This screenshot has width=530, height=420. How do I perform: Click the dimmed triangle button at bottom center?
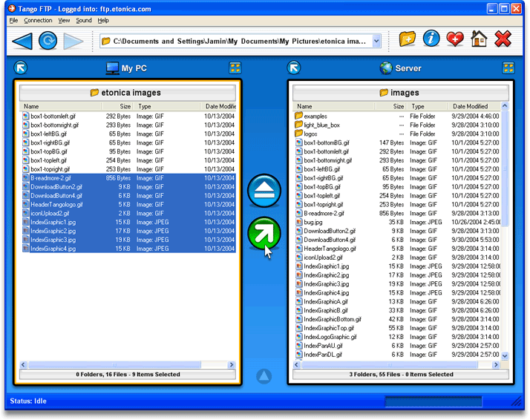264,376
